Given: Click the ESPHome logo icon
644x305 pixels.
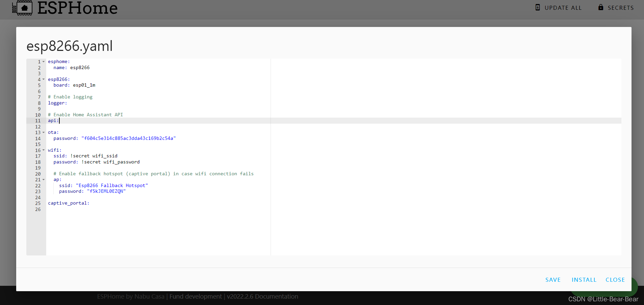Looking at the screenshot, I should pyautogui.click(x=22, y=8).
